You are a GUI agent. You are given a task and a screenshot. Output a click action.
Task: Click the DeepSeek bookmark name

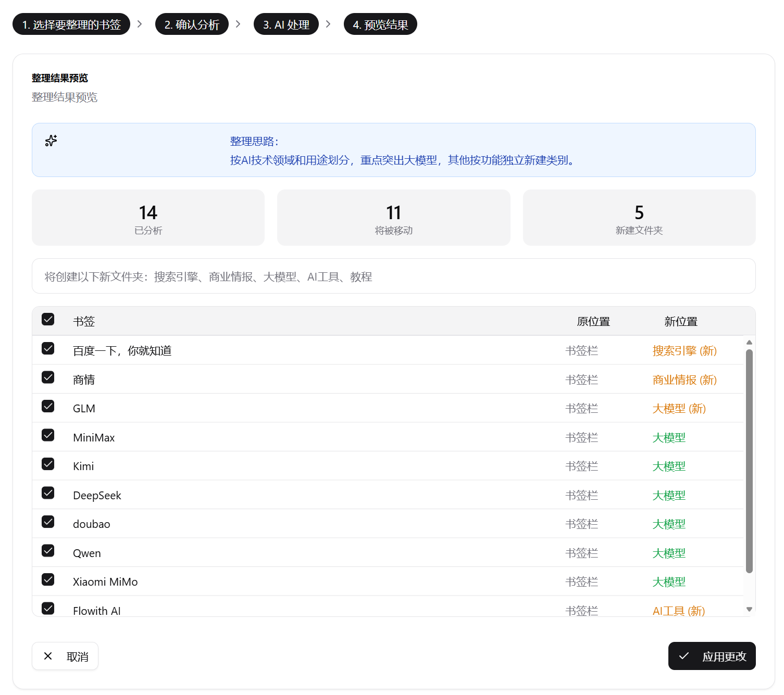click(x=97, y=496)
